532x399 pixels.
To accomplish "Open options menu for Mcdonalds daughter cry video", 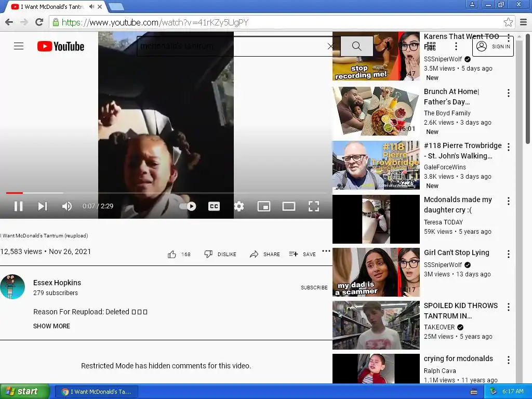I will (508, 201).
